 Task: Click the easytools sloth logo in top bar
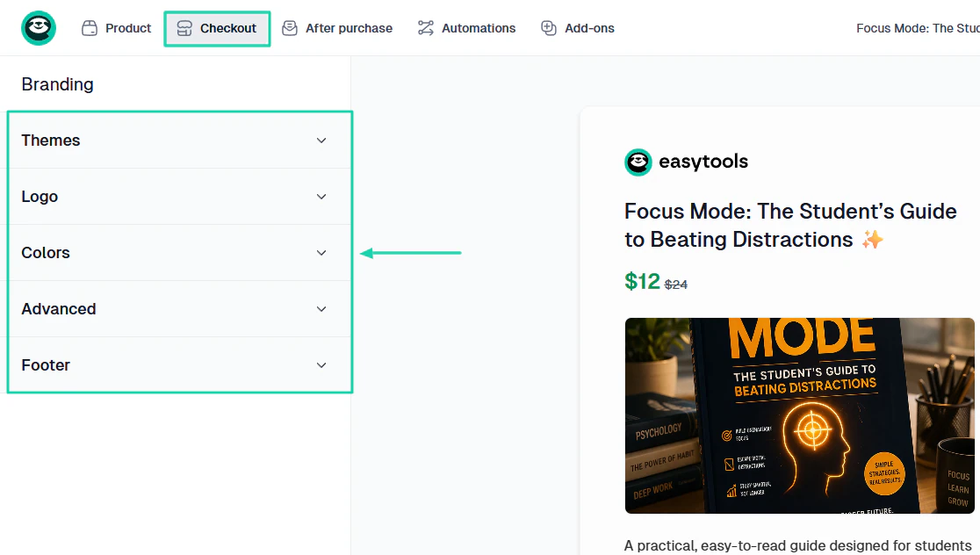click(x=38, y=28)
